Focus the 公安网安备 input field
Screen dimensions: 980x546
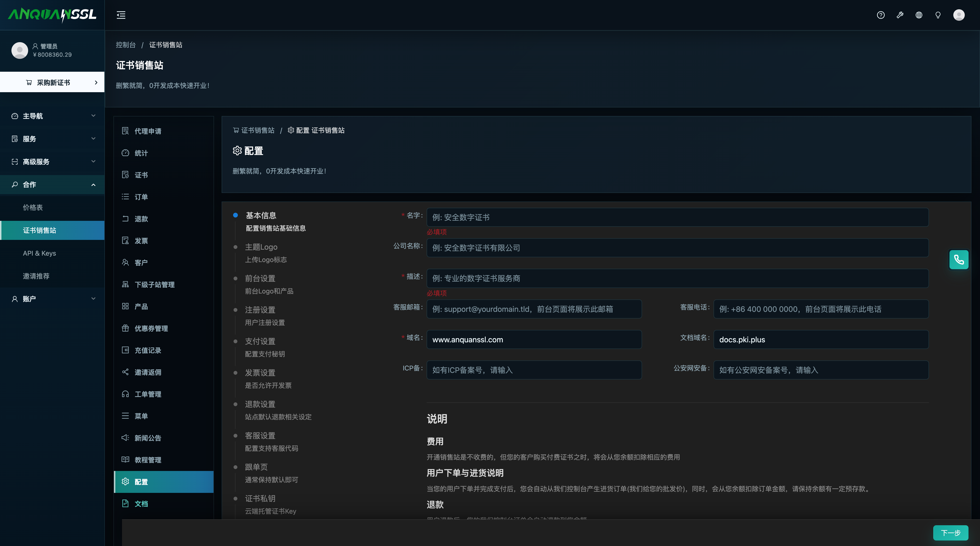pyautogui.click(x=821, y=370)
